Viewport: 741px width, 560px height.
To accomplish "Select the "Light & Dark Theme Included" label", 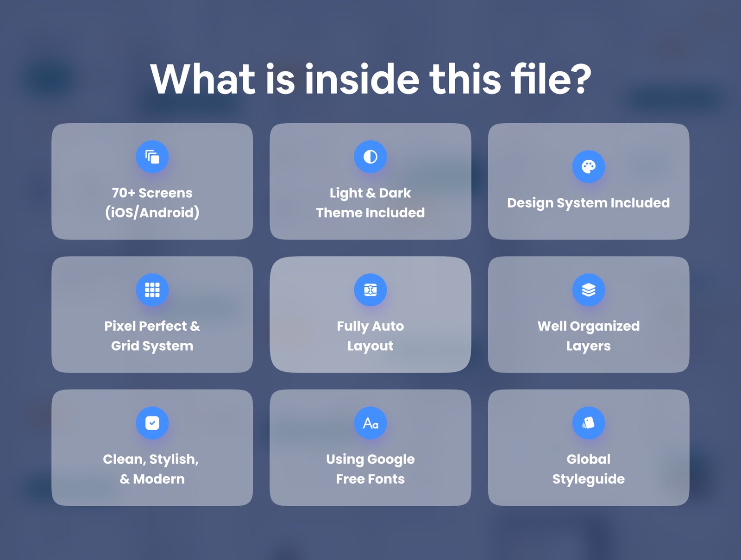I will 370,203.
